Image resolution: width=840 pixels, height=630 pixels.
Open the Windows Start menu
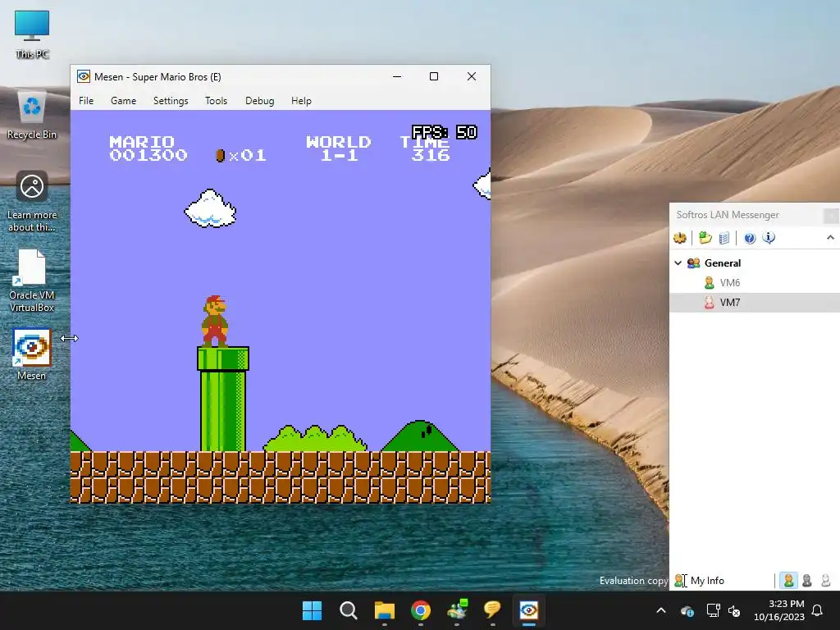(x=313, y=610)
